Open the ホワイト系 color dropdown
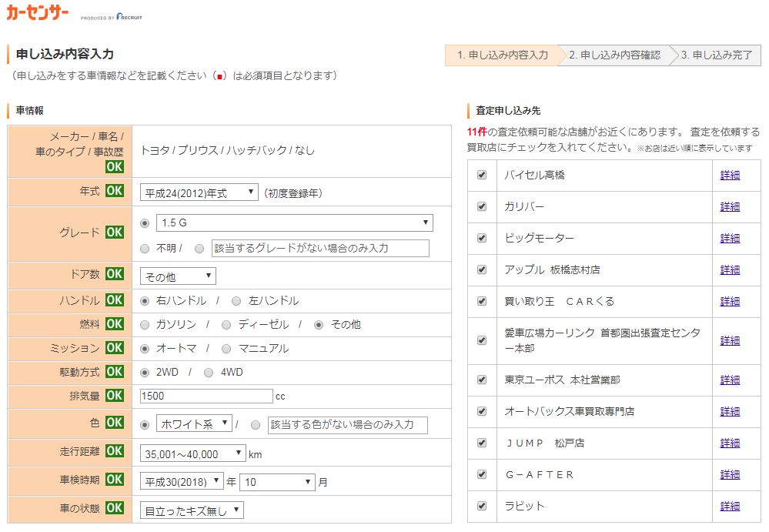 194,423
